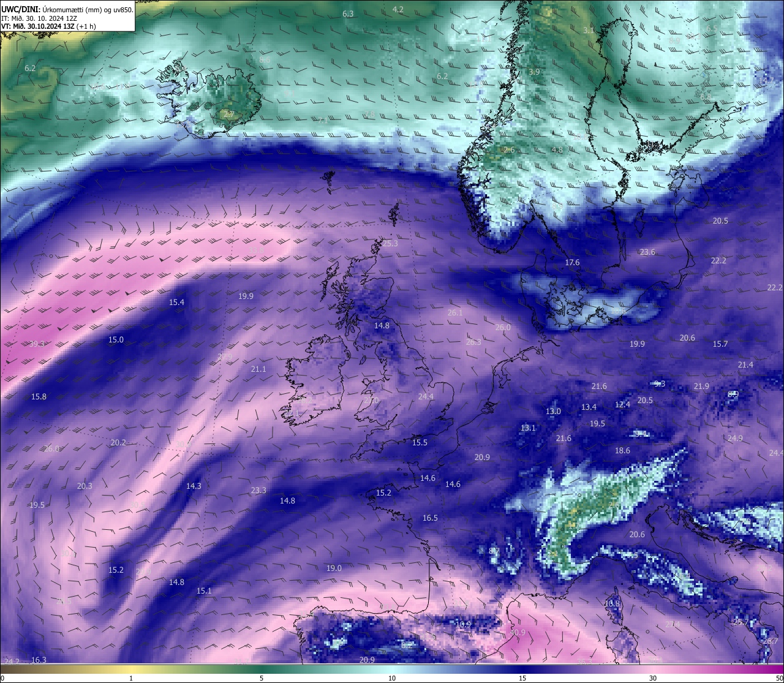
Task: Click the '1' tick on color scale
Action: click(131, 678)
